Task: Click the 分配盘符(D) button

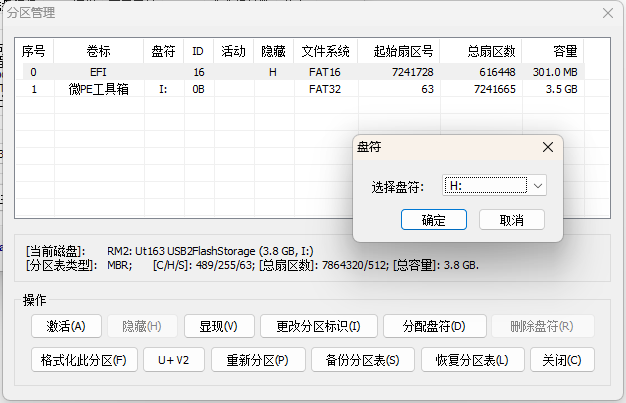Action: pos(434,326)
